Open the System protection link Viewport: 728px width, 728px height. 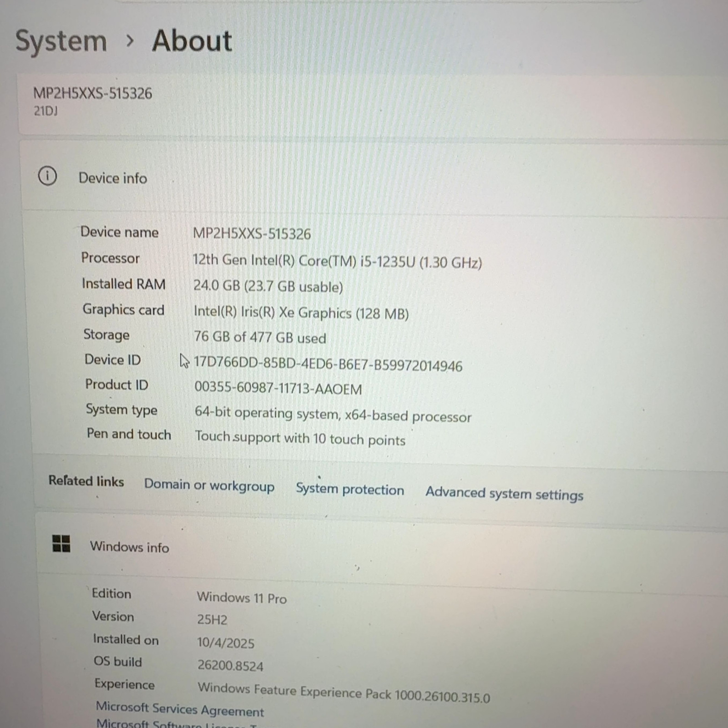[350, 489]
